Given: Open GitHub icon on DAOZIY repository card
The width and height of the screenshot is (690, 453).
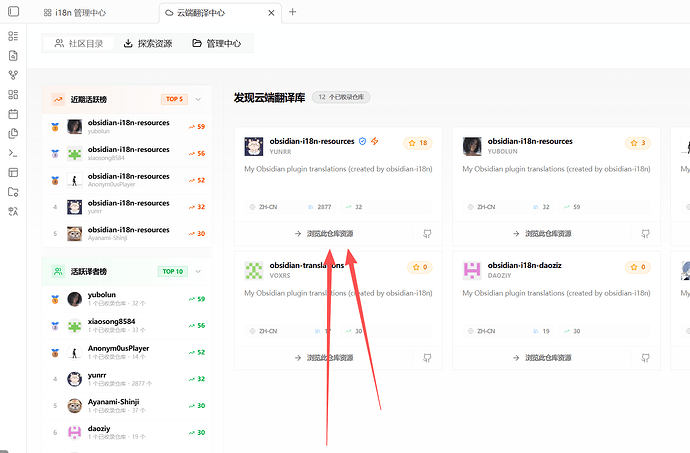Looking at the screenshot, I should 645,358.
